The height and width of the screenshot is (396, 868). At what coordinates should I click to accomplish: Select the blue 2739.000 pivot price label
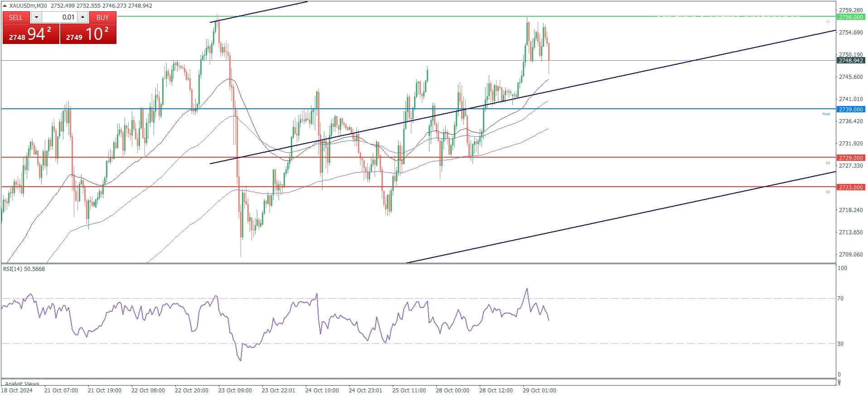850,109
